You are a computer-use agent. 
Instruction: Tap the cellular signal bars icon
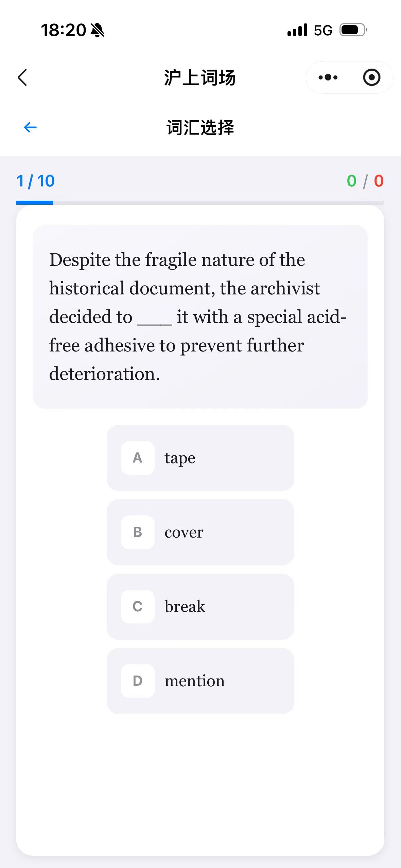click(x=297, y=30)
